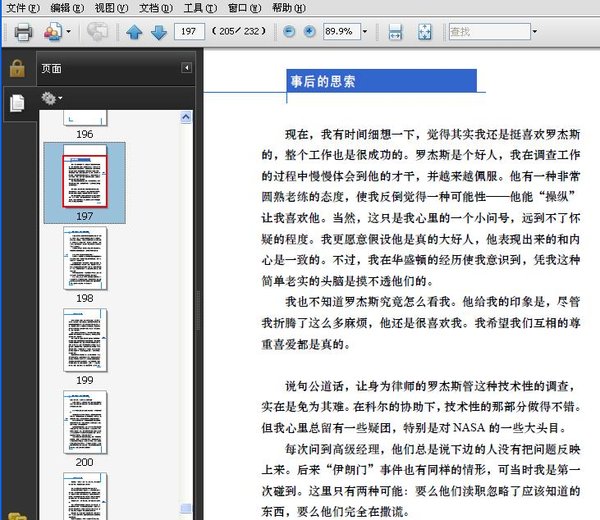This screenshot has height=520, width=600.
Task: Select page 198 thumbnail
Action: pos(84,258)
